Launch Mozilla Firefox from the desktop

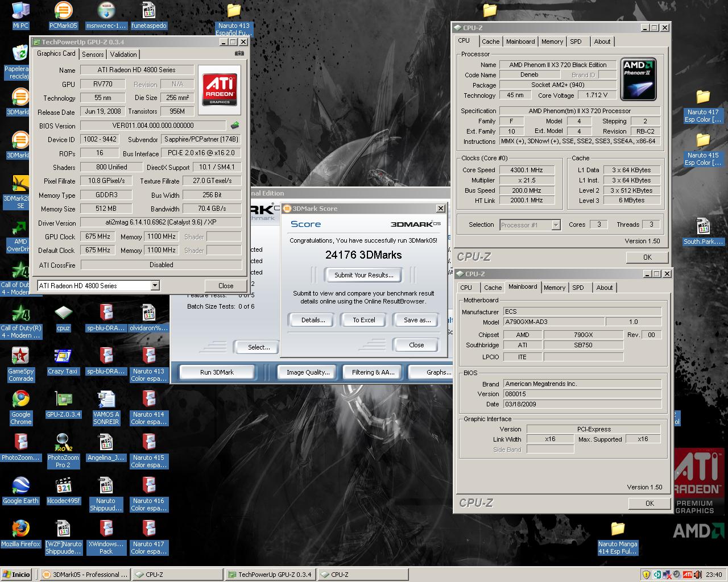coord(20,534)
